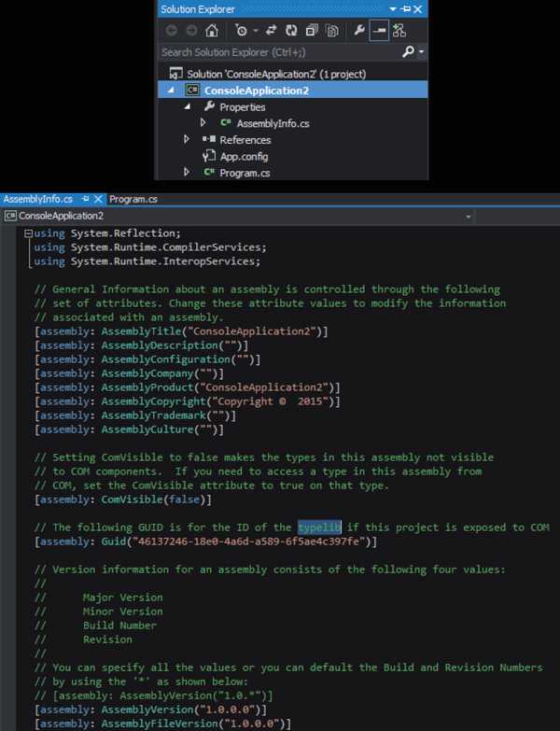This screenshot has width=560, height=731.
Task: Click the ComVisible(false) attribute line
Action: click(x=123, y=499)
